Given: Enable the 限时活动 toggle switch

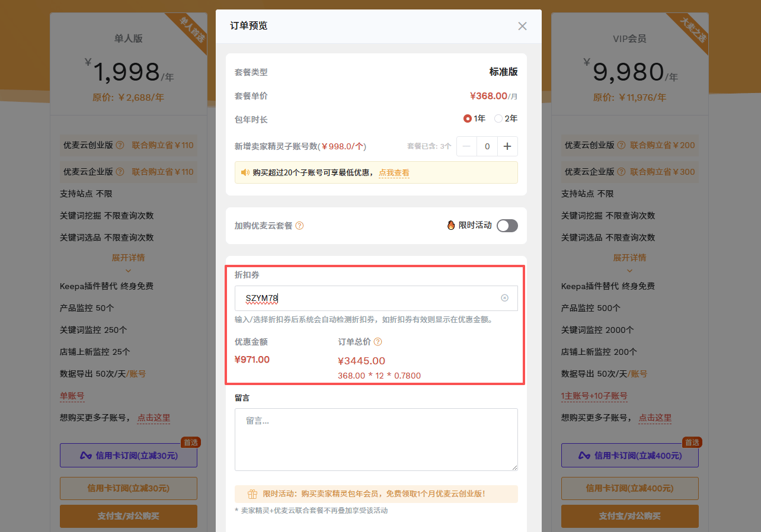Looking at the screenshot, I should click(x=507, y=226).
